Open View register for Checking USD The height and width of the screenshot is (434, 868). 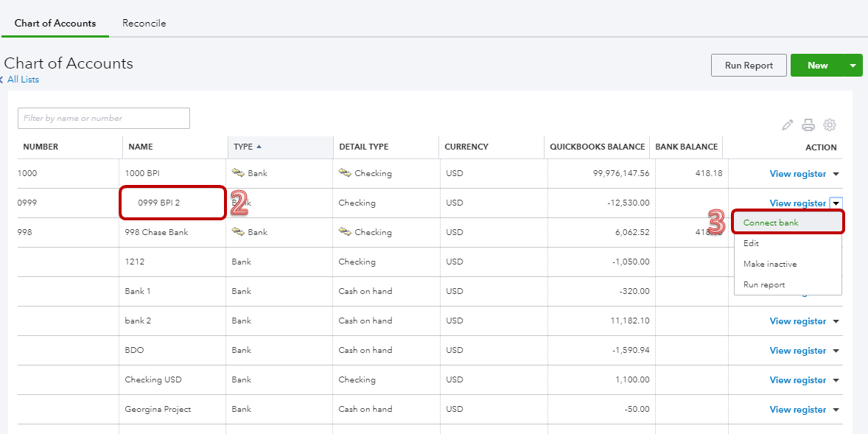[x=798, y=379]
